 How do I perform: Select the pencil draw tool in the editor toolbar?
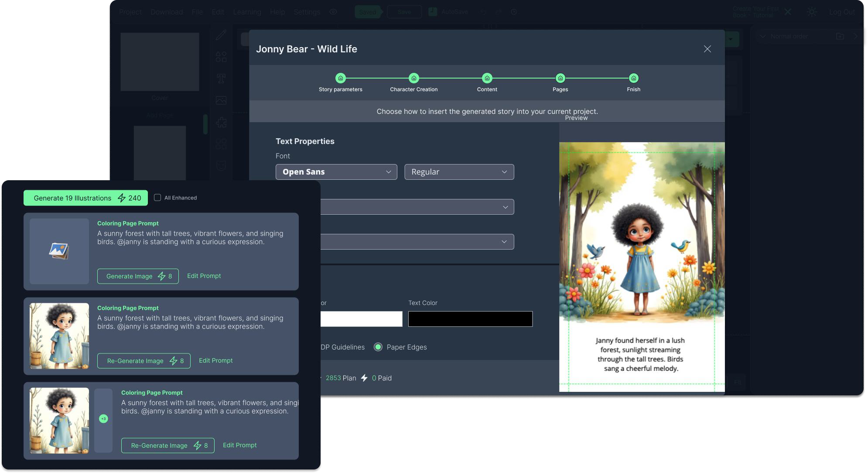(221, 35)
